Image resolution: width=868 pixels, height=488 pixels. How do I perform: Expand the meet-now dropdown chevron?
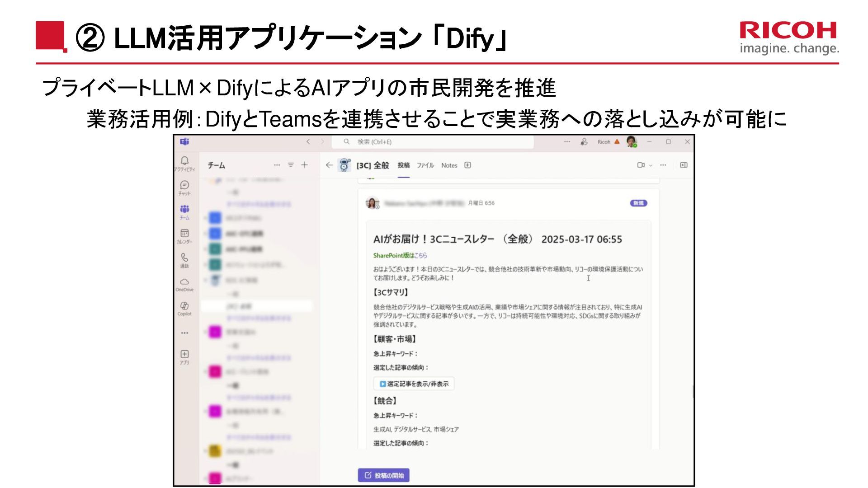[651, 165]
